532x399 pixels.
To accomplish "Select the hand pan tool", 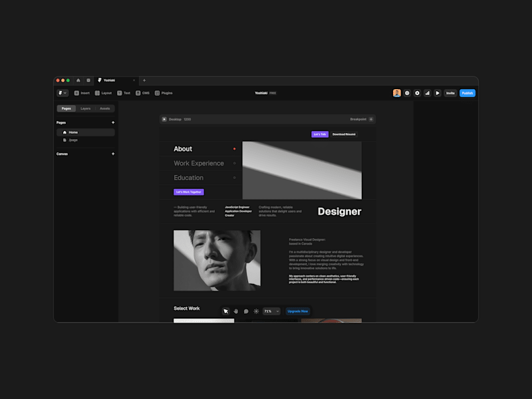I will click(x=236, y=311).
